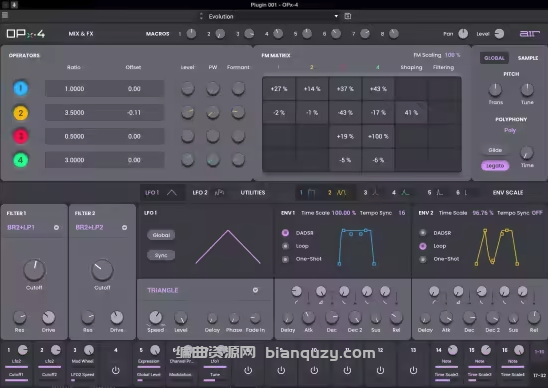Click operator 1 Ratio field 1.0000
Screen dimensions: 548x388
click(x=74, y=89)
